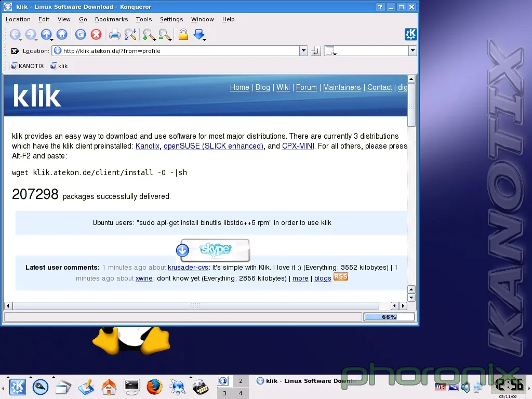Click the padlock security icon
532x399 pixels.
pos(183,34)
